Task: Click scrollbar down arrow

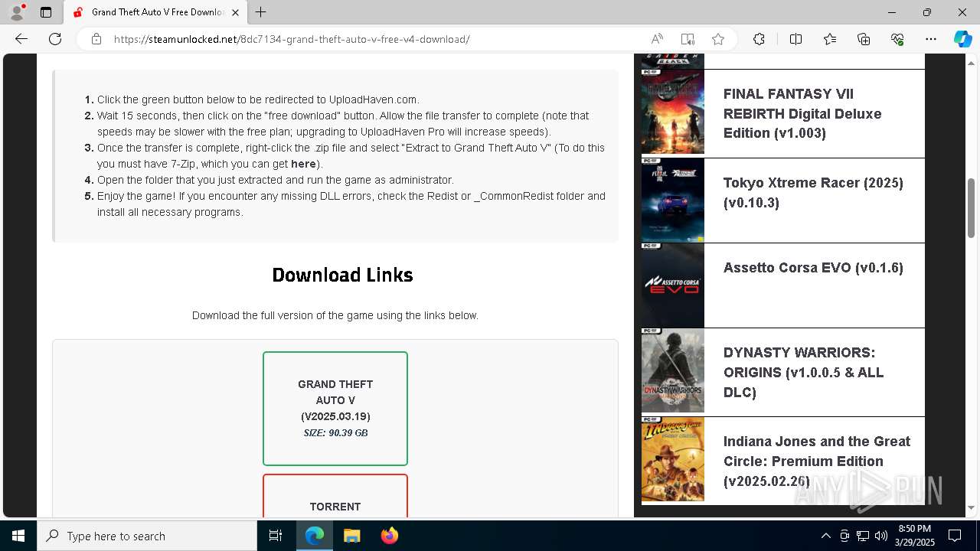Action: point(972,507)
